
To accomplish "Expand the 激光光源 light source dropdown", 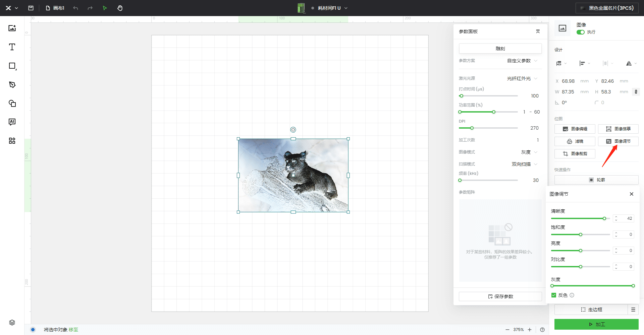I will pos(522,78).
